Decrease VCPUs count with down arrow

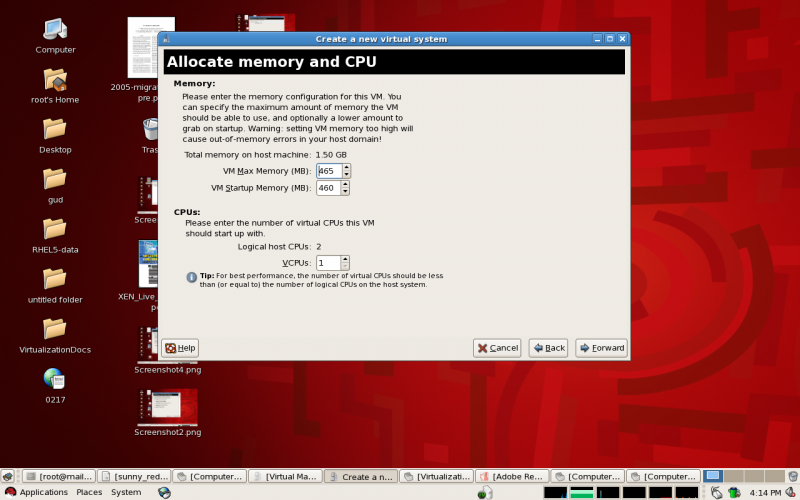(x=345, y=266)
